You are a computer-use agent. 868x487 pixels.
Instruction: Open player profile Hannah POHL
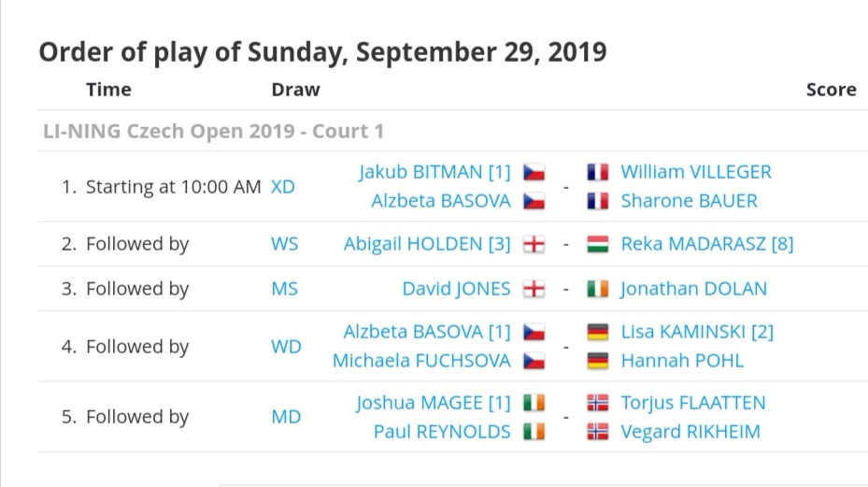coord(682,361)
